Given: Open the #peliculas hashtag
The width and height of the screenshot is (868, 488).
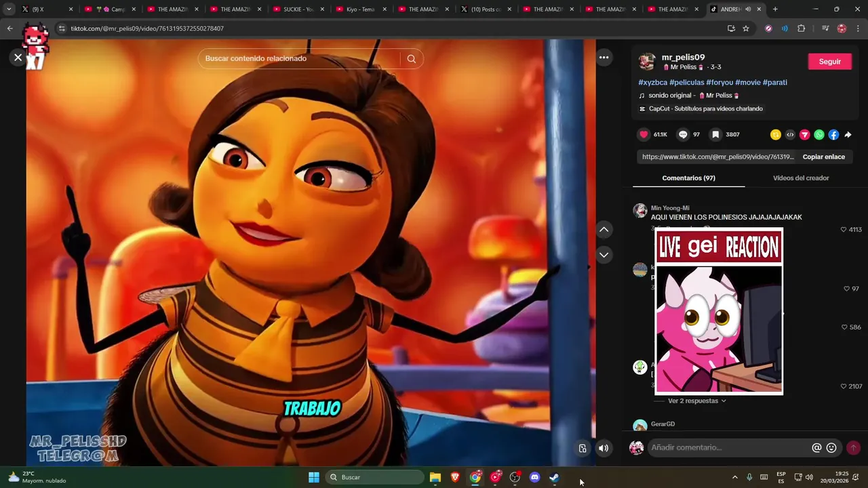Looking at the screenshot, I should pyautogui.click(x=686, y=83).
